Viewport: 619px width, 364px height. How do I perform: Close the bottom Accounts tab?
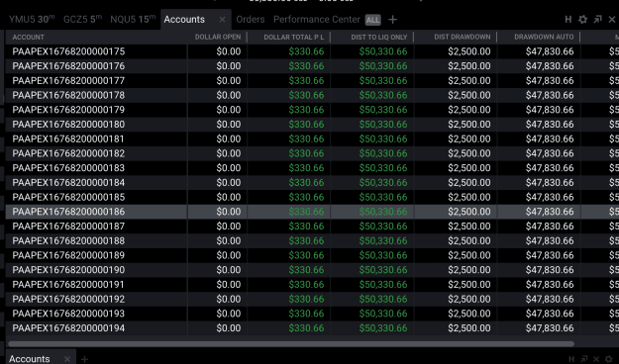click(67, 359)
